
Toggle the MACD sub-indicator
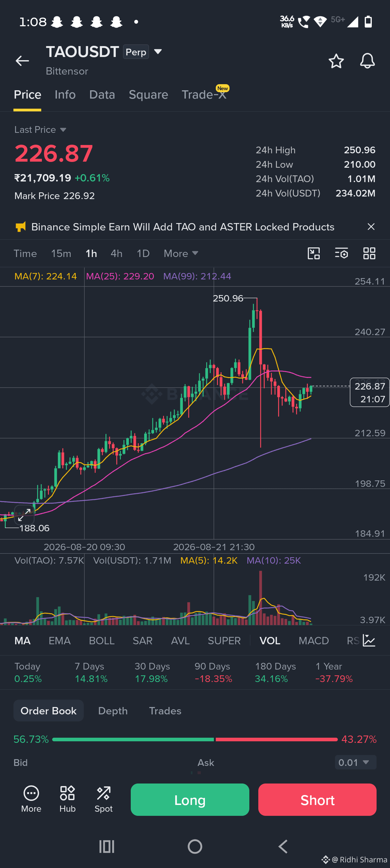click(x=314, y=640)
